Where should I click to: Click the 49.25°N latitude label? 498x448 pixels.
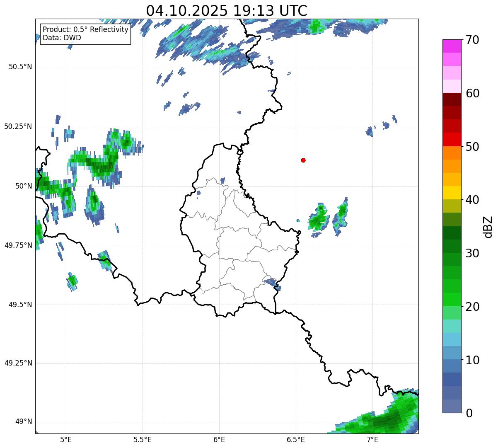[x=18, y=363]
